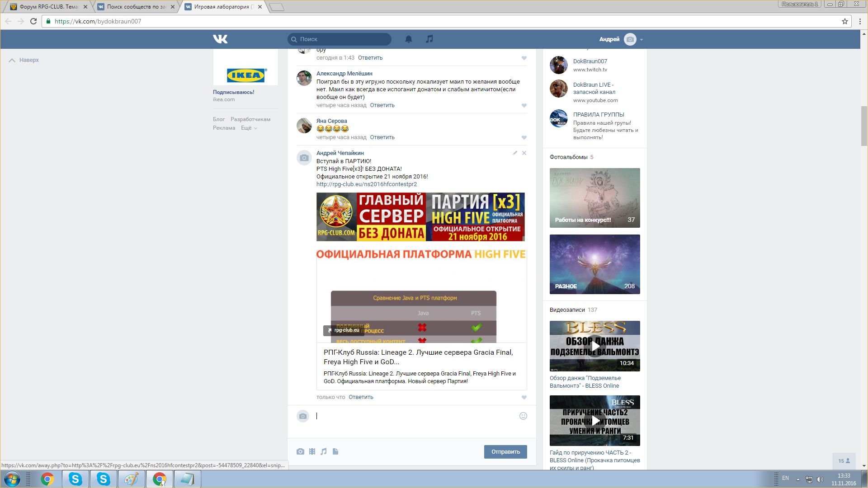This screenshot has height=488, width=868.
Task: Like Александр Мелёшин's comment heart
Action: click(x=524, y=105)
